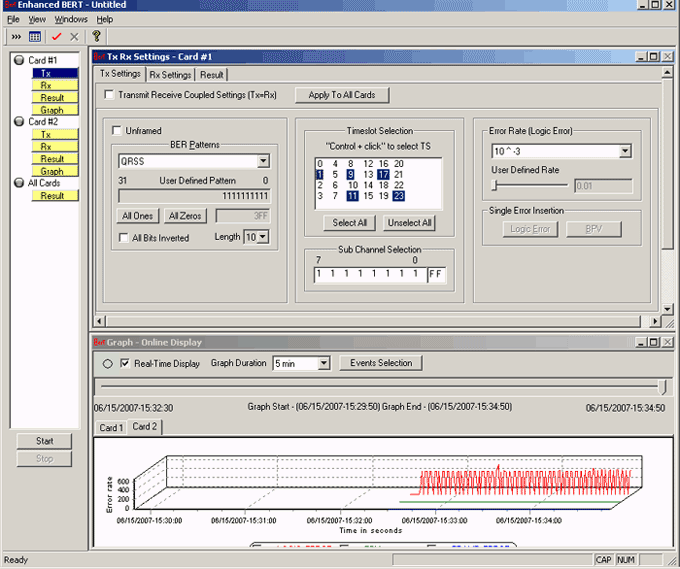Open Result under All Cards
Image resolution: width=680 pixels, height=569 pixels.
55,196
